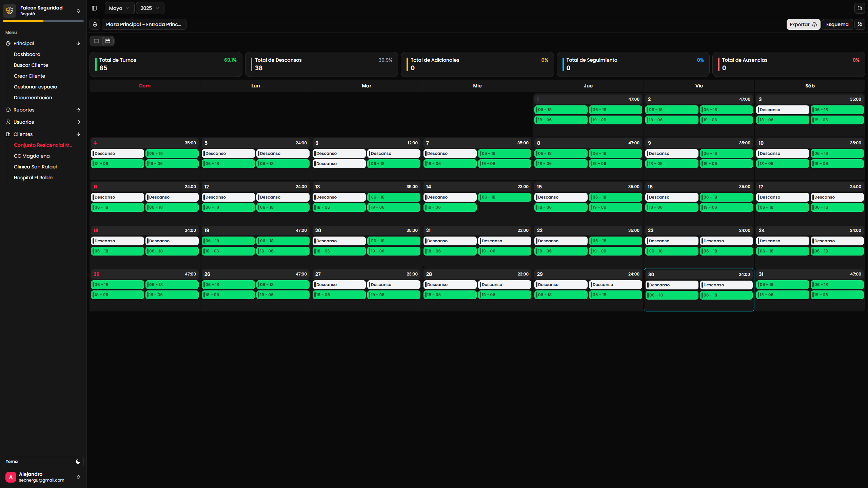Open Crear Cliente menu item
868x488 pixels.
pyautogui.click(x=29, y=76)
